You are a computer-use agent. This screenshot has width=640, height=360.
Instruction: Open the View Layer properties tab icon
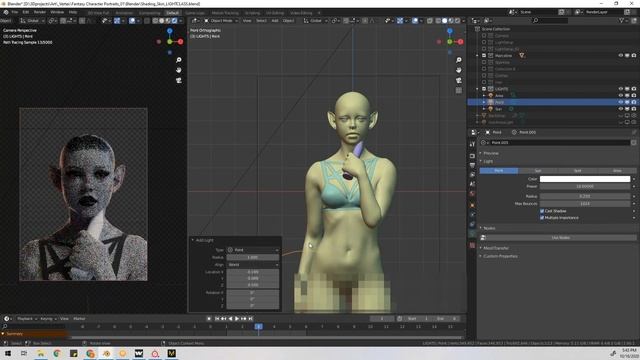(472, 175)
